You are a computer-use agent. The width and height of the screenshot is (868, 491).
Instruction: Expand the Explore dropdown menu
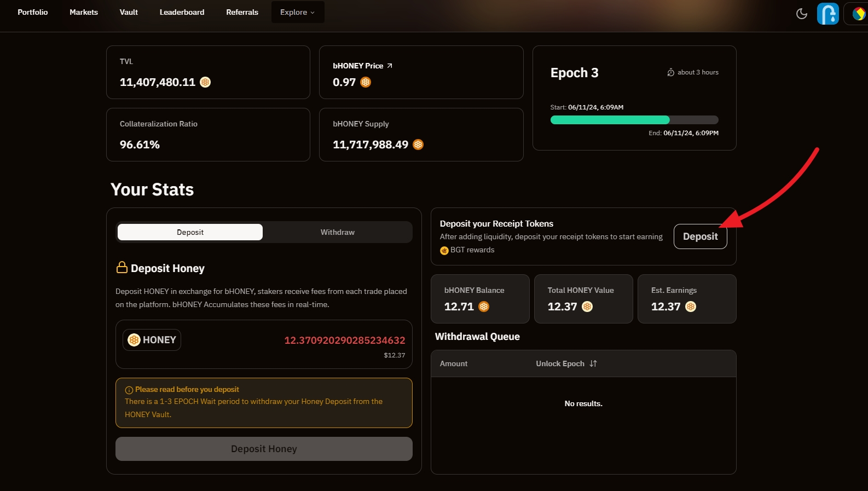[x=298, y=12]
